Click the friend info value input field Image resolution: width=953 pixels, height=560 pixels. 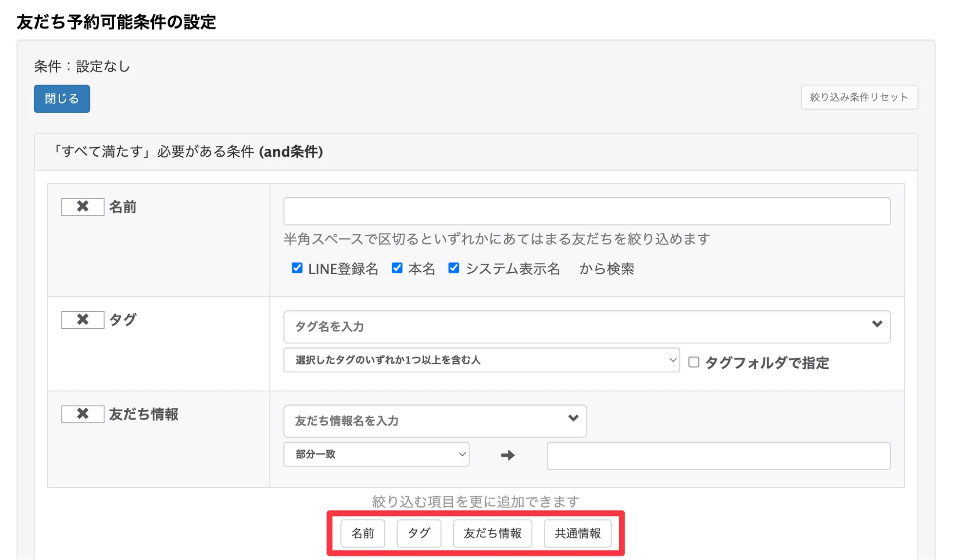(x=718, y=456)
